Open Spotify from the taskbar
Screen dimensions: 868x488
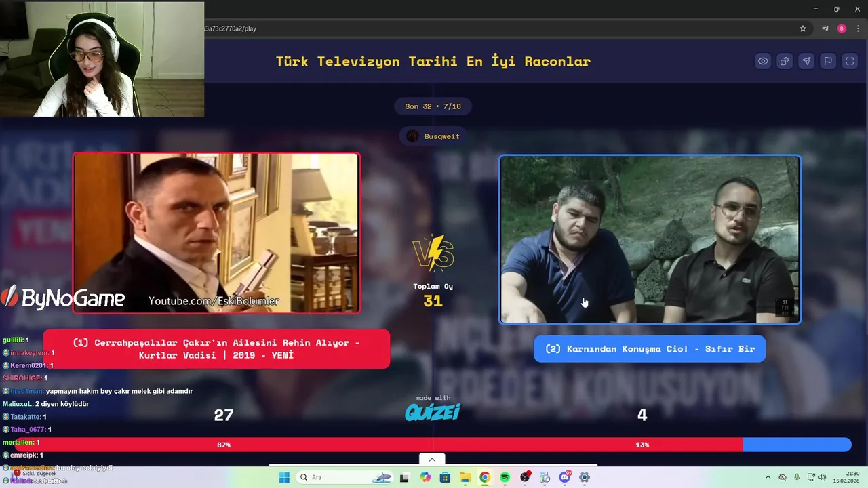[505, 477]
